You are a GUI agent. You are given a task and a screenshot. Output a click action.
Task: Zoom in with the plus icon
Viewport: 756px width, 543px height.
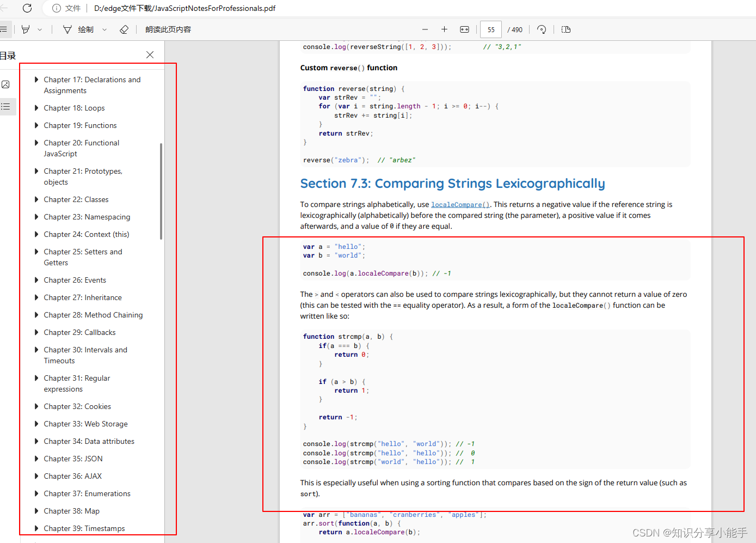[x=444, y=29]
